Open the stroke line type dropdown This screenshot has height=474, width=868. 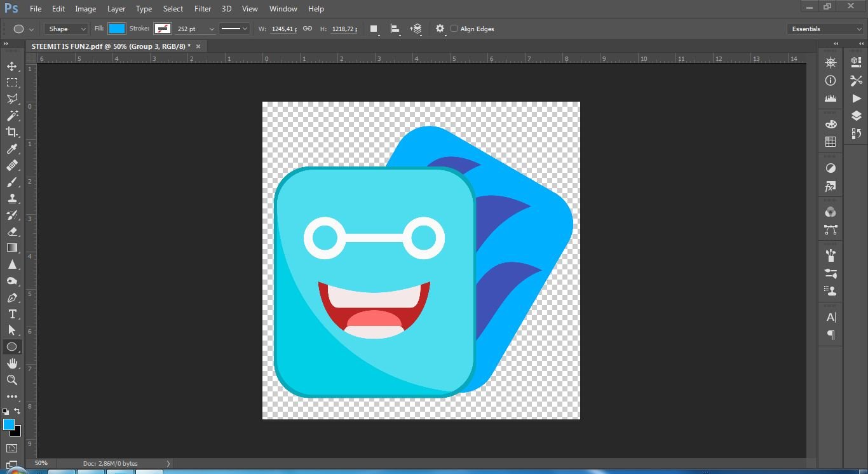click(234, 29)
